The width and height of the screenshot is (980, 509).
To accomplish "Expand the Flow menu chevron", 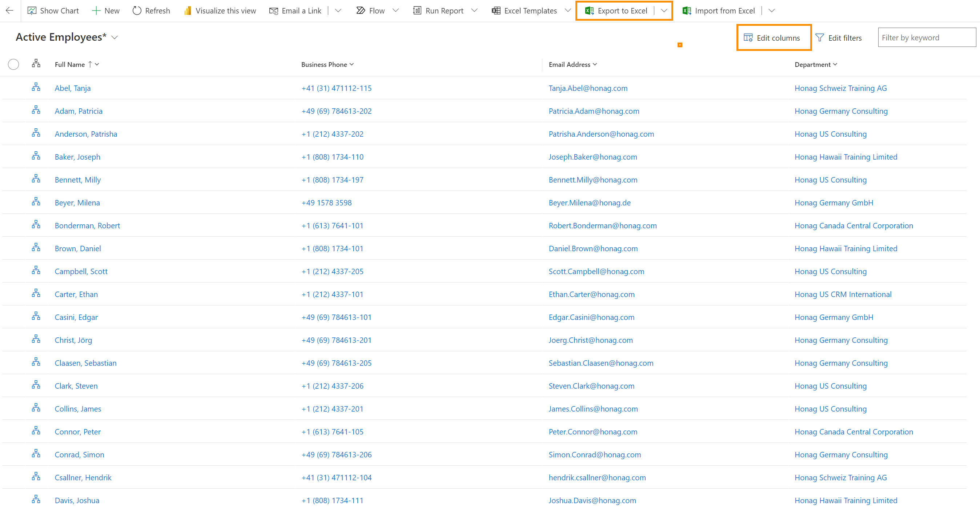I will [x=395, y=11].
